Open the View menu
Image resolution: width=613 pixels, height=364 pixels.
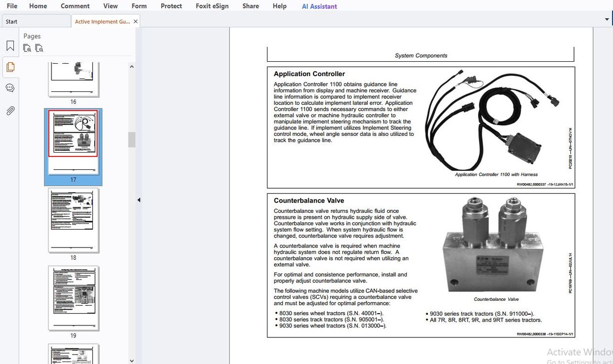click(110, 6)
